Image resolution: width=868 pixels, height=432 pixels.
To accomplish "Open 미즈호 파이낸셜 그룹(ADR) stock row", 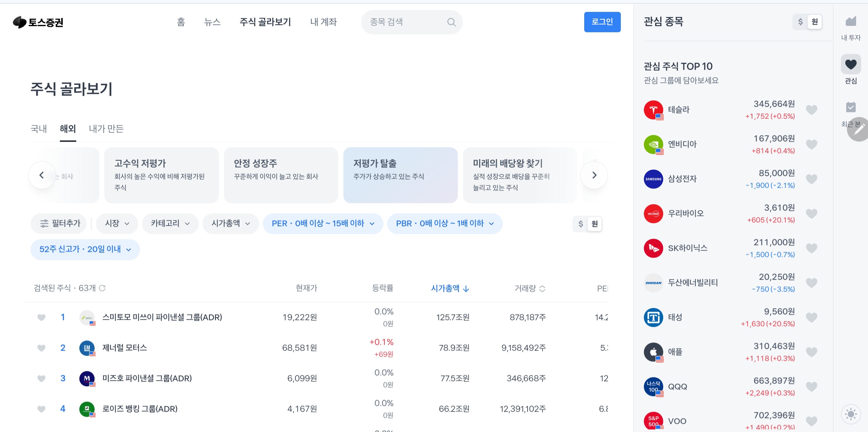I will tap(317, 378).
